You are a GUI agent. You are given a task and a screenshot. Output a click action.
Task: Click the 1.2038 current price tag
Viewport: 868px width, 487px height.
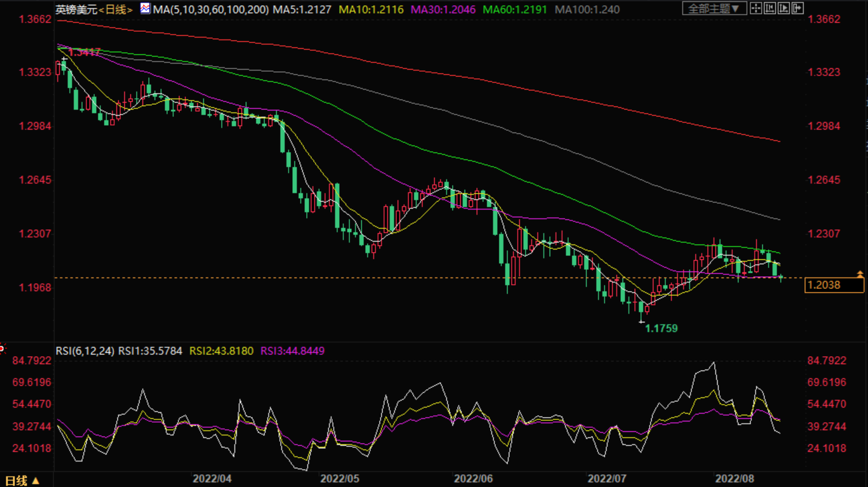pos(834,285)
